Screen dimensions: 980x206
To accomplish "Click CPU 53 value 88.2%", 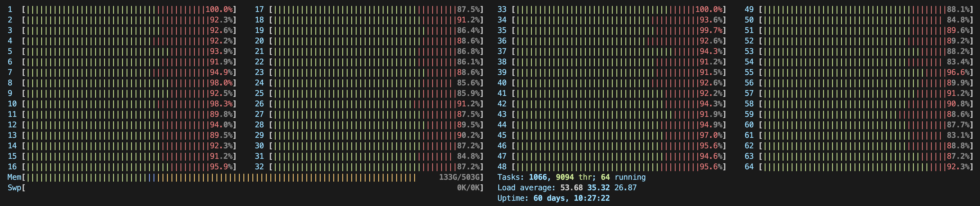I will tap(958, 51).
